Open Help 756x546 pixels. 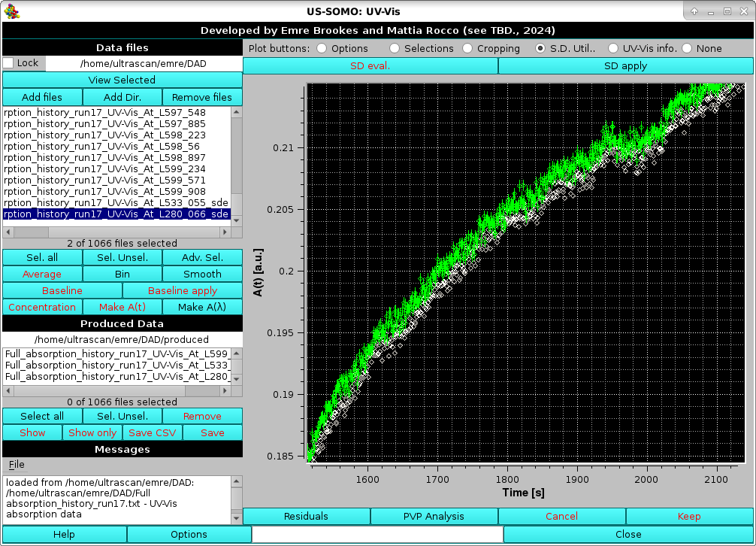(63, 534)
